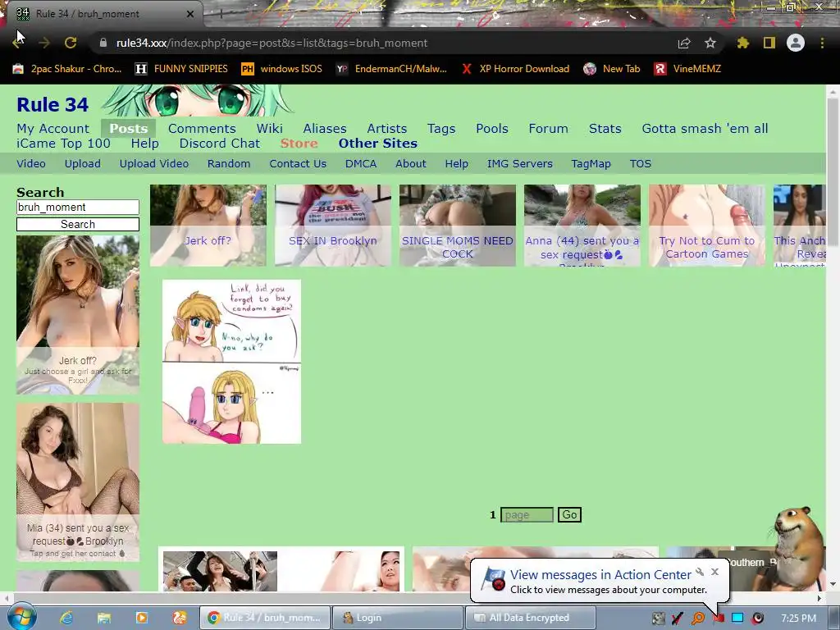840x630 pixels.
Task: Launch Internet Explorer from the taskbar
Action: point(66,618)
